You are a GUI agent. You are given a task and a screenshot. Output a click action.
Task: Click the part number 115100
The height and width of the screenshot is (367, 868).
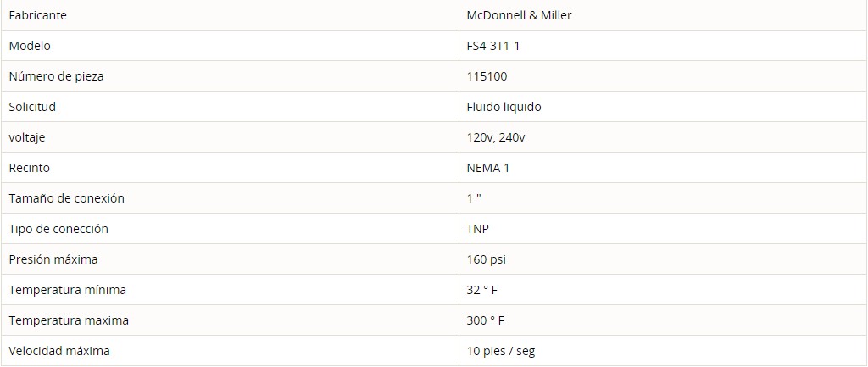(x=487, y=76)
